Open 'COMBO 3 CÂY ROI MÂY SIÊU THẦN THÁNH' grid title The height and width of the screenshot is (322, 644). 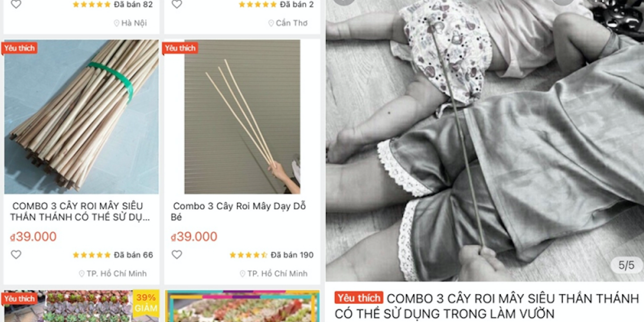tap(80, 212)
